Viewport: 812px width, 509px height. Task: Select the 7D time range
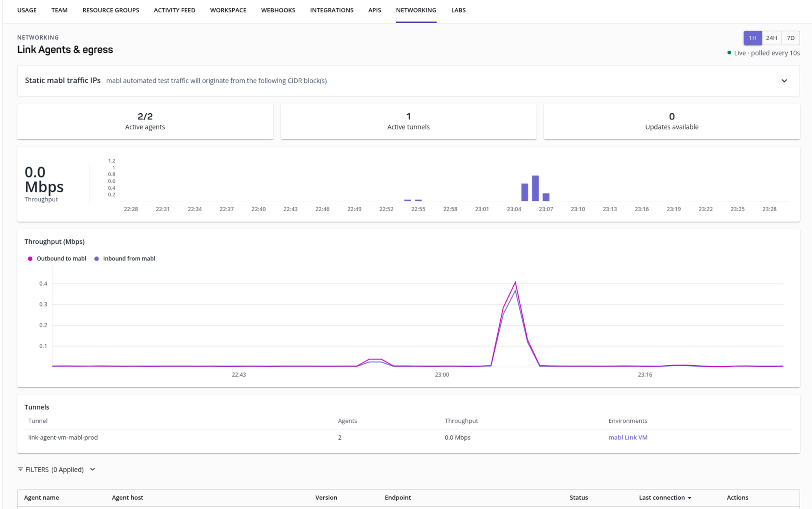[x=790, y=38]
